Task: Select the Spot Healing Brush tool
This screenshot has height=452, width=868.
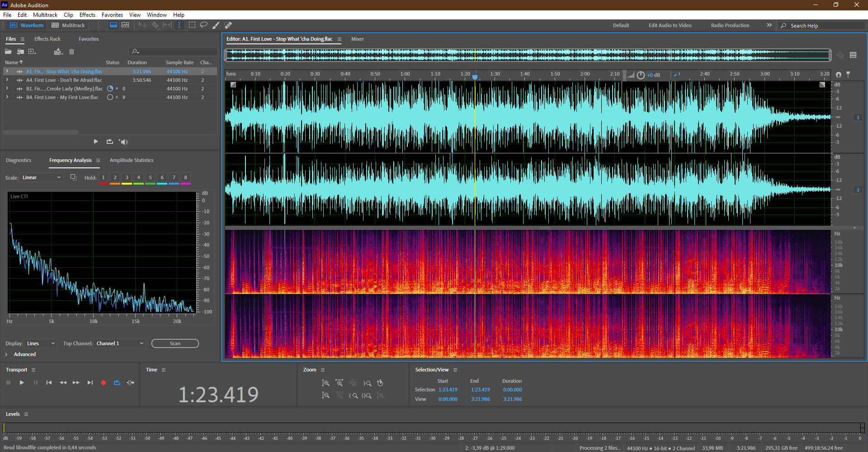Action: coord(228,25)
